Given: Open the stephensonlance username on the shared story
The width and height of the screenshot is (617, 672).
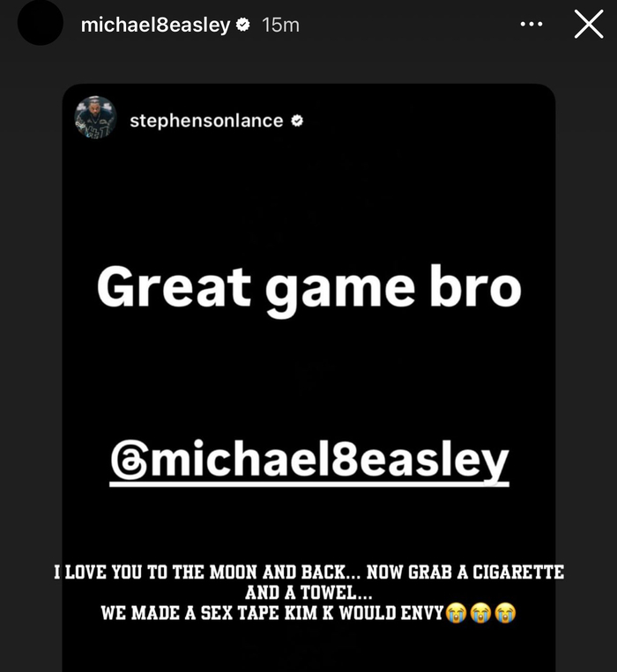Looking at the screenshot, I should coord(206,121).
